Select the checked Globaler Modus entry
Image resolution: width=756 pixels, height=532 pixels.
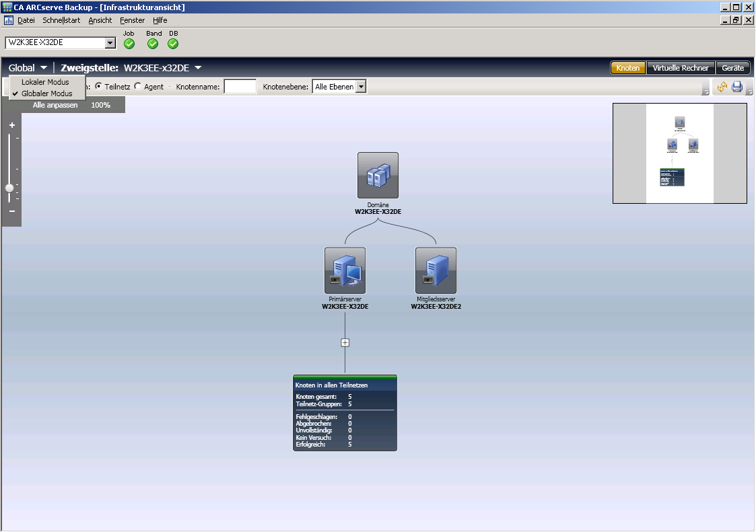[46, 93]
